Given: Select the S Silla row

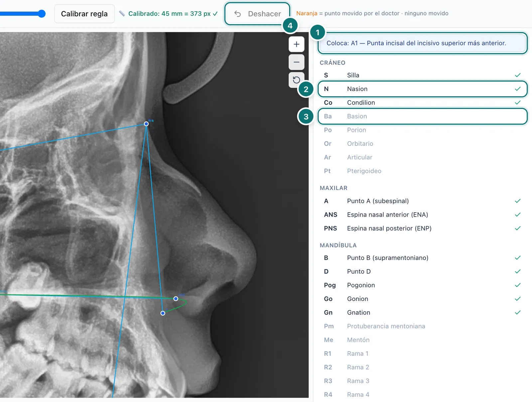Looking at the screenshot, I should click(422, 75).
